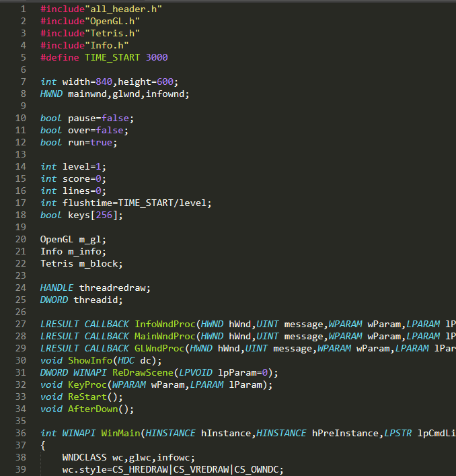Click the HDC dc parameter in ShowInfo

135,361
